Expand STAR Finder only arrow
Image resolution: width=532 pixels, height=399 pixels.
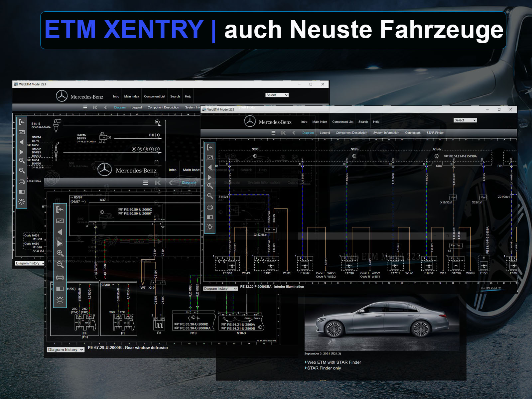click(x=306, y=368)
